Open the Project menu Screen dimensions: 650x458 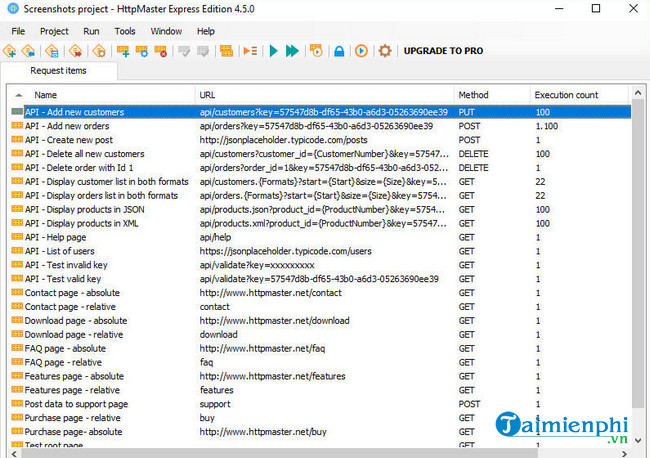[54, 31]
